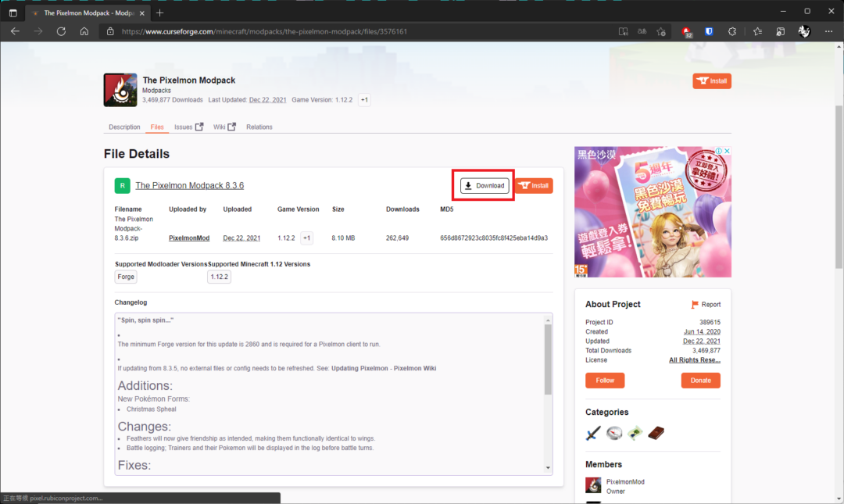This screenshot has width=844, height=504.
Task: Open the PixelmonMod member avatar
Action: [x=593, y=485]
